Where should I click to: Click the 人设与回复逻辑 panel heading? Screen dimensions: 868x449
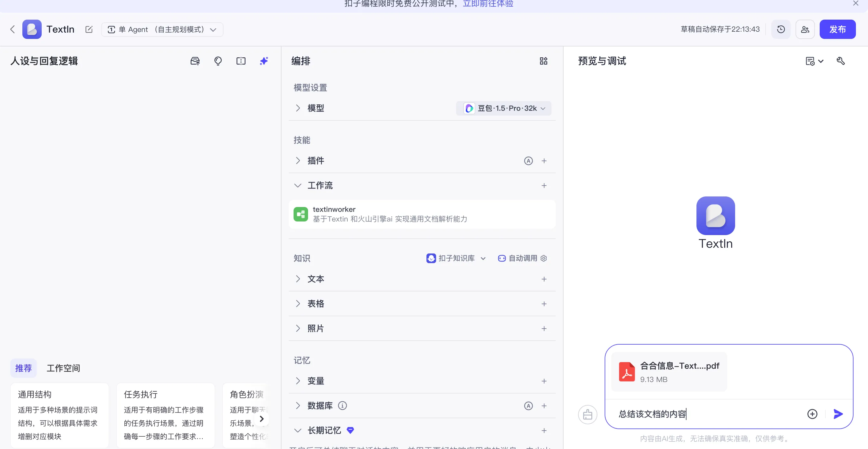click(x=44, y=61)
